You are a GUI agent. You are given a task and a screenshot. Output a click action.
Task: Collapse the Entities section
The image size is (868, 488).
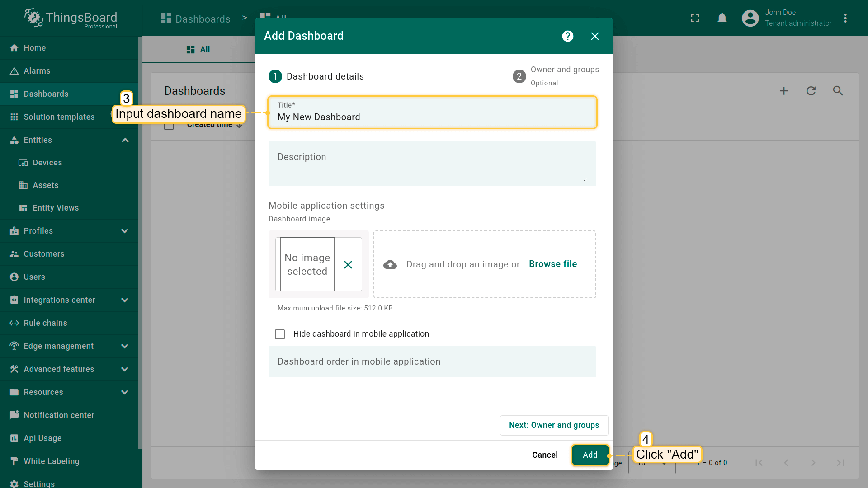125,140
